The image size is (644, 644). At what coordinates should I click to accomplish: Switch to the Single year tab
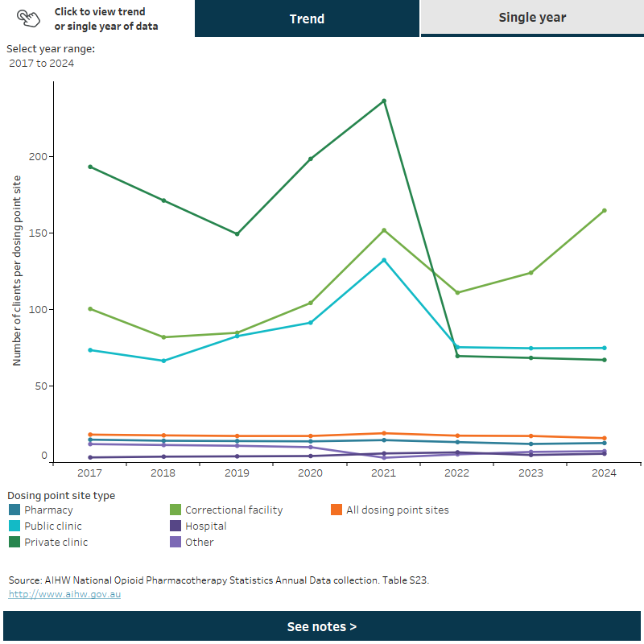click(531, 18)
